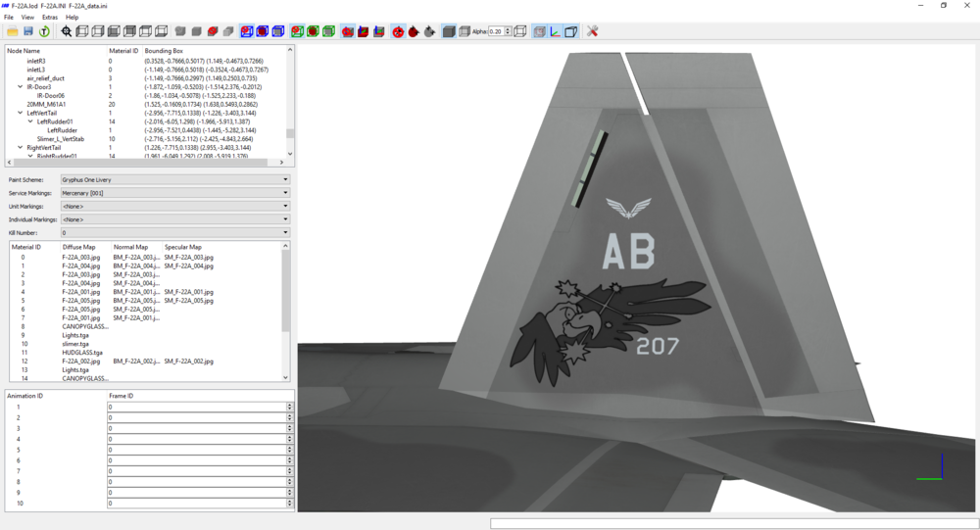This screenshot has height=530, width=980.
Task: Click the crosshair magnifier zoom-fit icon
Action: coord(67,31)
